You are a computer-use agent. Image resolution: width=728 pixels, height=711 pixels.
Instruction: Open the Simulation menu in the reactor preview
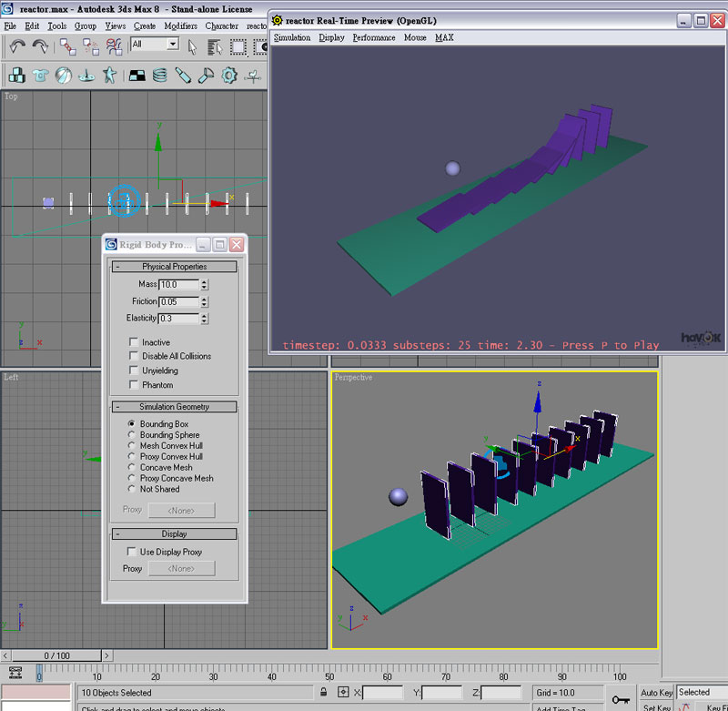(x=292, y=37)
